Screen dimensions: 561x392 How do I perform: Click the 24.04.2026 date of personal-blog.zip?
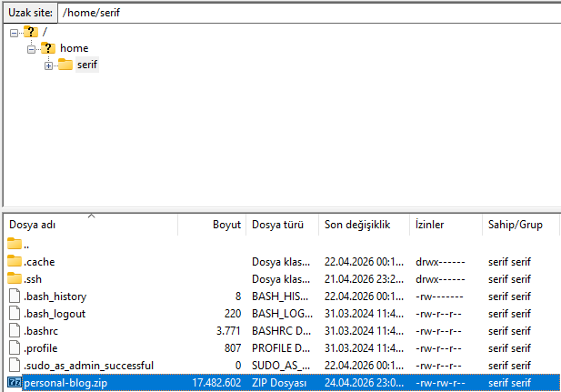coord(364,383)
